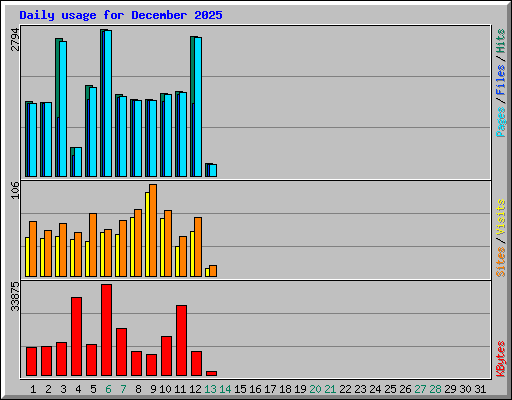Click green weekend day label 27

(x=420, y=389)
